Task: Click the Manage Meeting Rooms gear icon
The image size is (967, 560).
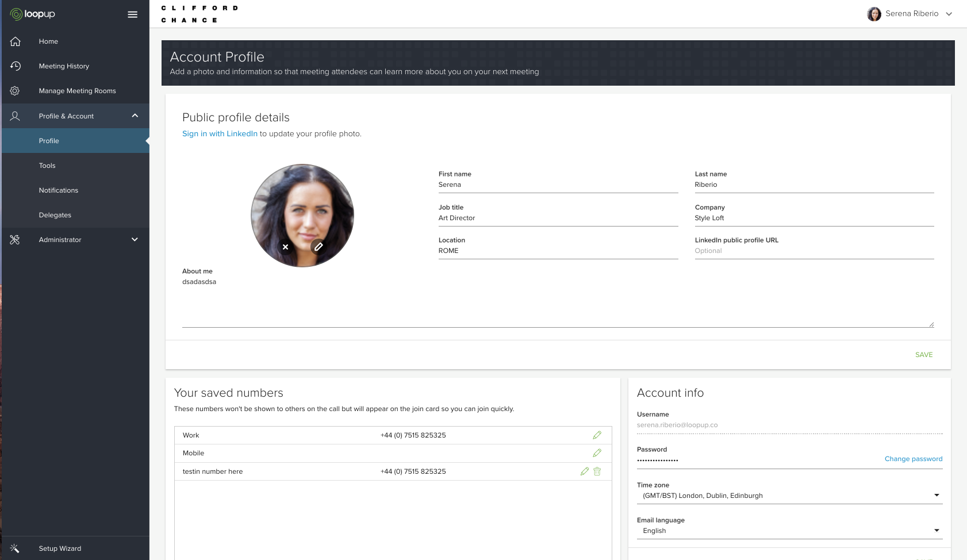Action: 15,91
